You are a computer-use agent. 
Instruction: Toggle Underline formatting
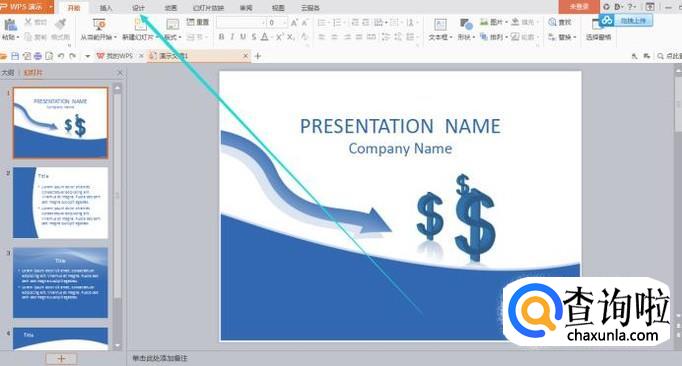pyautogui.click(x=243, y=37)
